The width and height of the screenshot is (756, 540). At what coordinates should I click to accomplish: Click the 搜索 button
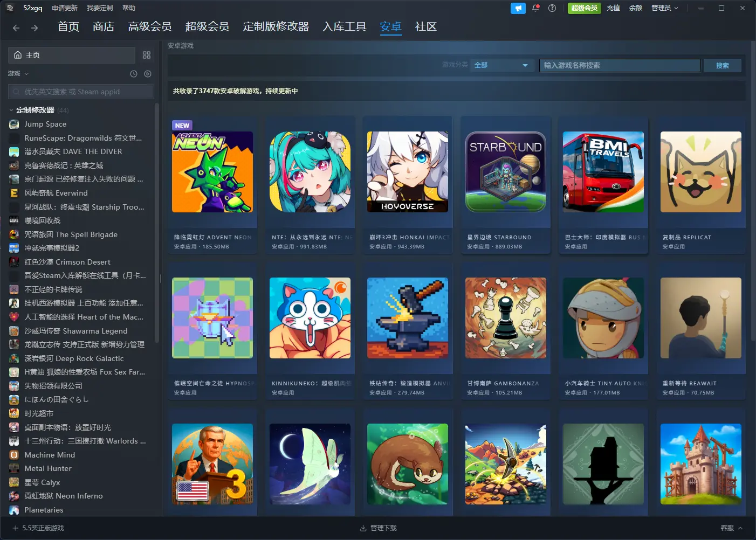(x=723, y=65)
